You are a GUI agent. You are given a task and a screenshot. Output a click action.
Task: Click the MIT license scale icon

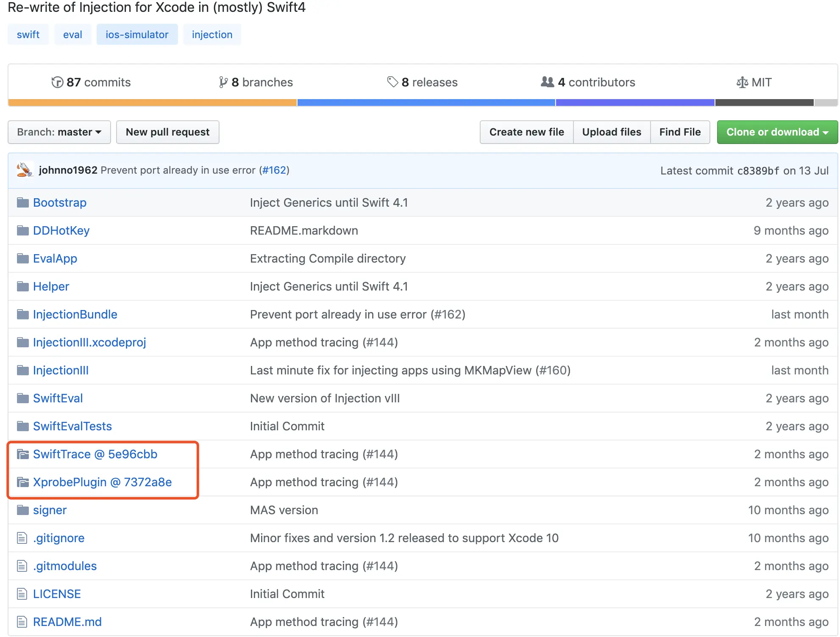pyautogui.click(x=742, y=82)
